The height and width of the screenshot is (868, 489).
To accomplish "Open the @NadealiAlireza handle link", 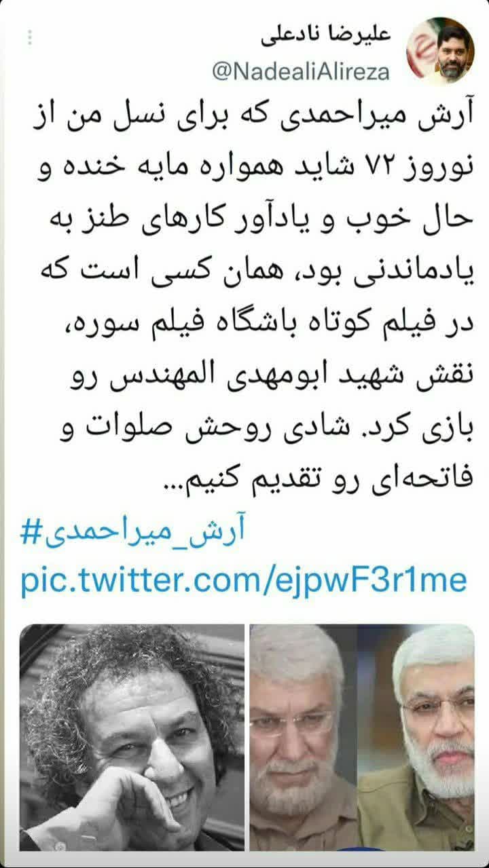I will point(302,72).
